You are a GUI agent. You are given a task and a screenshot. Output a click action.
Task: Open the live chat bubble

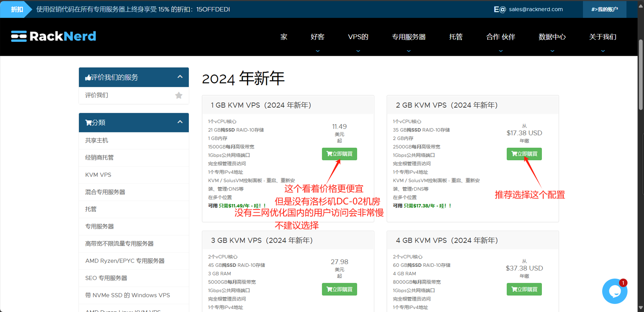[x=614, y=291]
